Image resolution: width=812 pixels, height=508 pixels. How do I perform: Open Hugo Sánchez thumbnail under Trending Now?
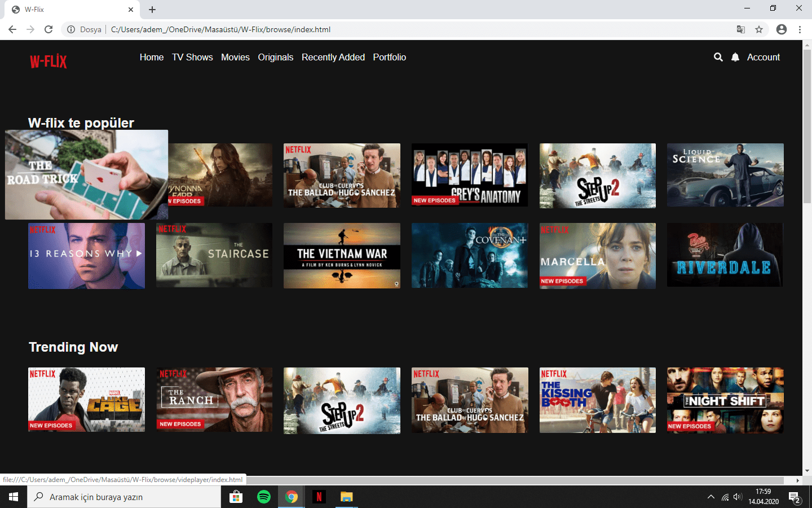470,400
